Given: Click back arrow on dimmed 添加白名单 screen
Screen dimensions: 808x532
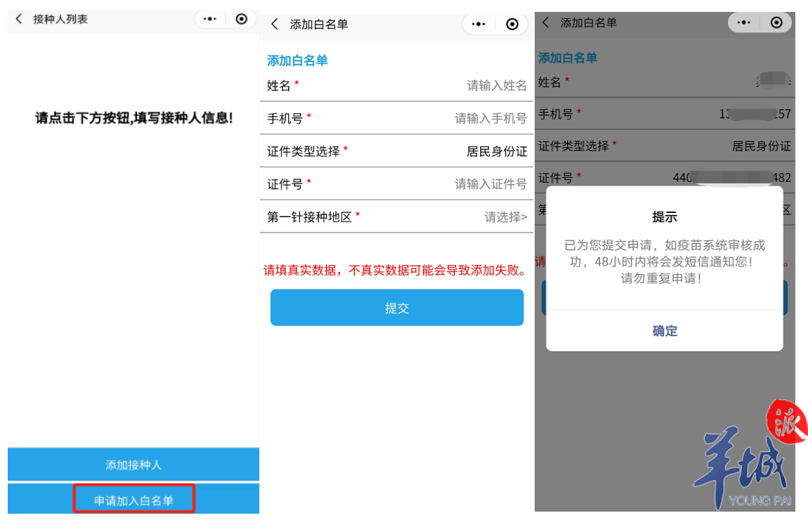Looking at the screenshot, I should 546,22.
